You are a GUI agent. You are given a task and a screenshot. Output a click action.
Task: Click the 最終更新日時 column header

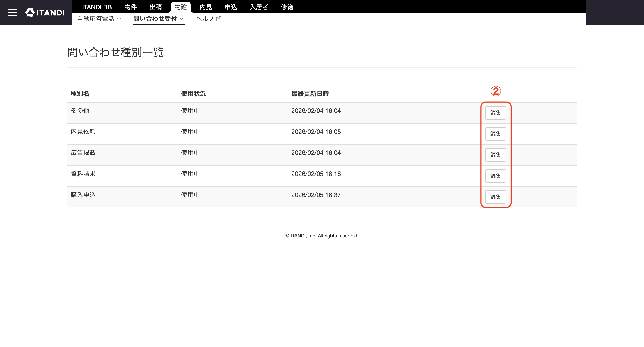pyautogui.click(x=310, y=93)
